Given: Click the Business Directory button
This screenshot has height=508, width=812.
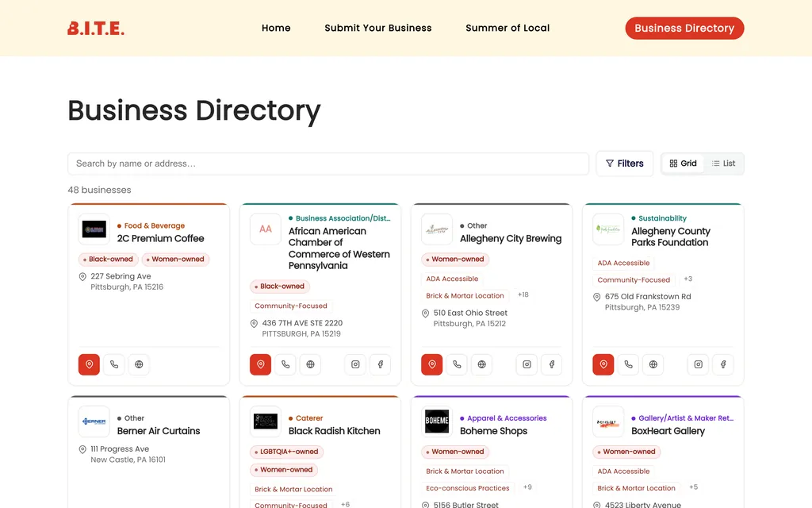Looking at the screenshot, I should click(684, 28).
